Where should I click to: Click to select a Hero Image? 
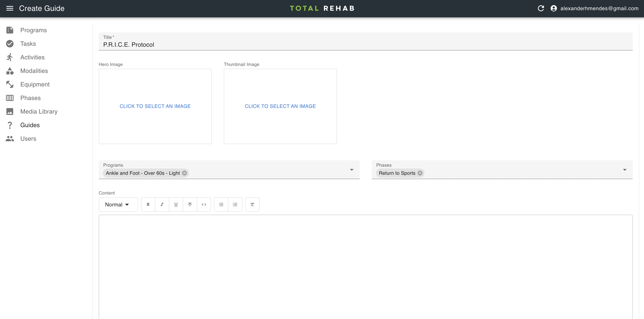(155, 106)
